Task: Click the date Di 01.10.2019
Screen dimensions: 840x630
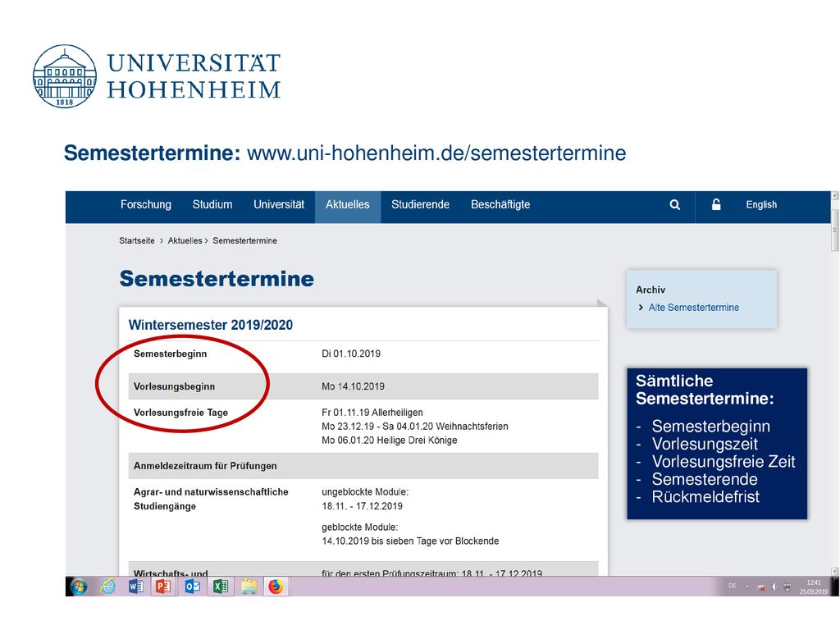Action: click(x=351, y=354)
